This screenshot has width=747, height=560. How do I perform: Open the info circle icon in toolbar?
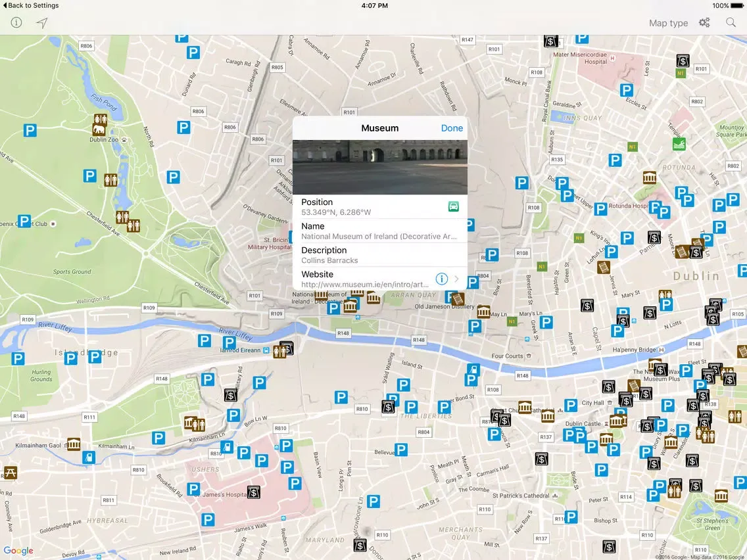tap(16, 22)
